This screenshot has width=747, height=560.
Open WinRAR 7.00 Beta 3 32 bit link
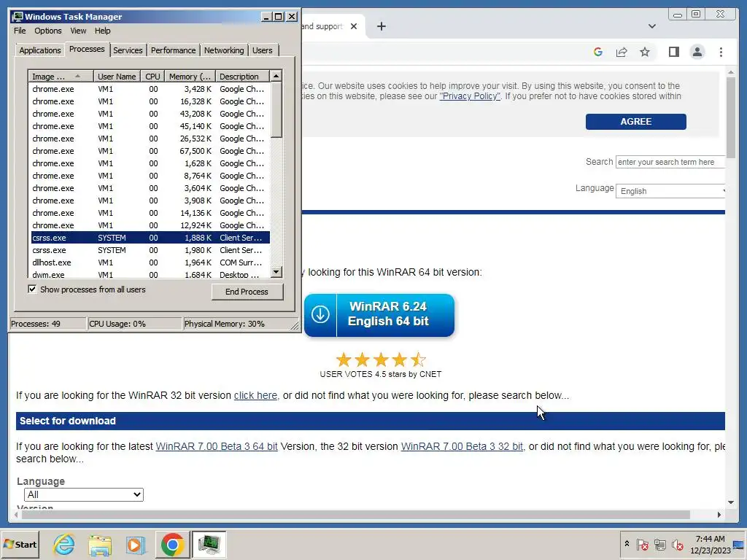[x=462, y=446]
